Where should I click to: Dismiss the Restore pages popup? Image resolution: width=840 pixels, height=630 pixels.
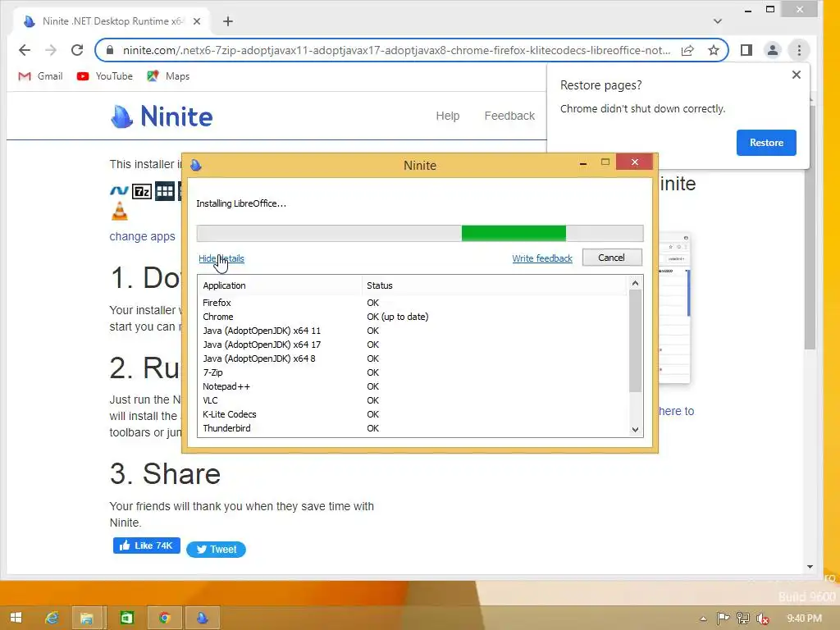pos(797,75)
